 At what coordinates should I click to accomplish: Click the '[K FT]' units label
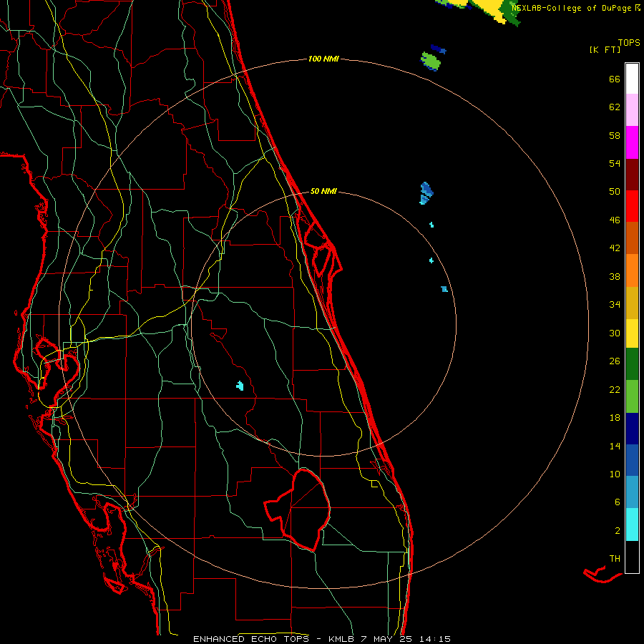pos(605,49)
